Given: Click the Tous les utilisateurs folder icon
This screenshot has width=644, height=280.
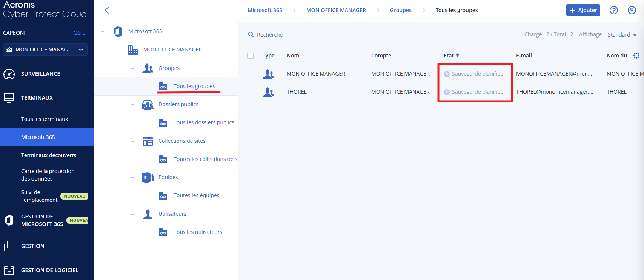Looking at the screenshot, I should [x=163, y=232].
